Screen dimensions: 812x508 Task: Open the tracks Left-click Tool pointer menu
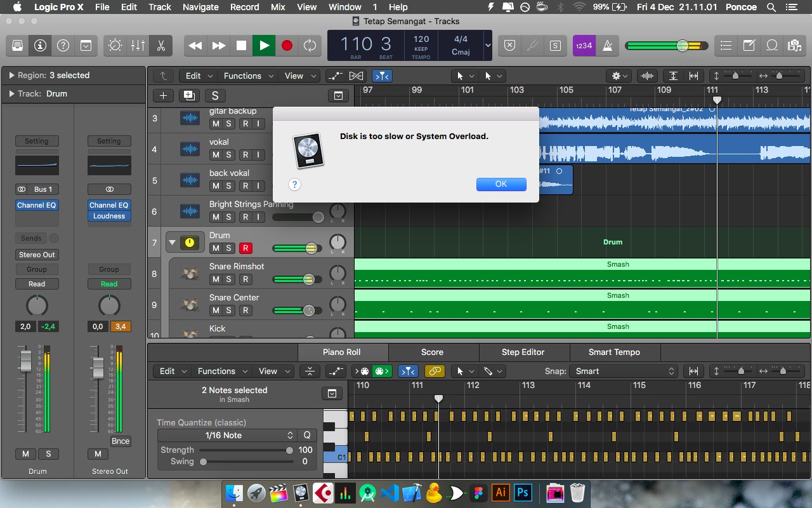pos(464,76)
